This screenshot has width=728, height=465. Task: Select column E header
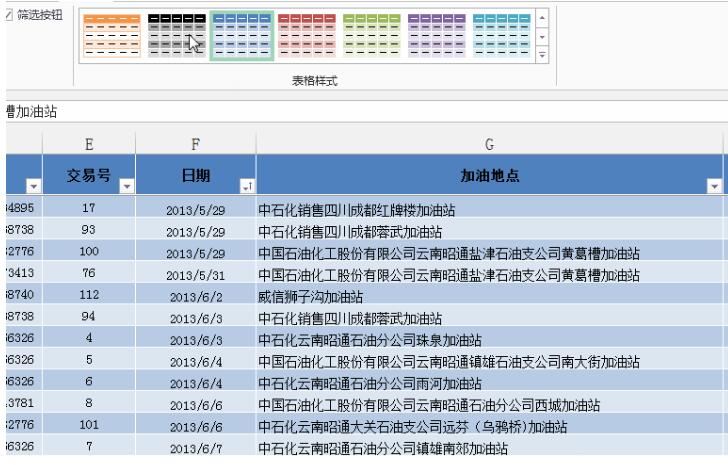(x=89, y=146)
